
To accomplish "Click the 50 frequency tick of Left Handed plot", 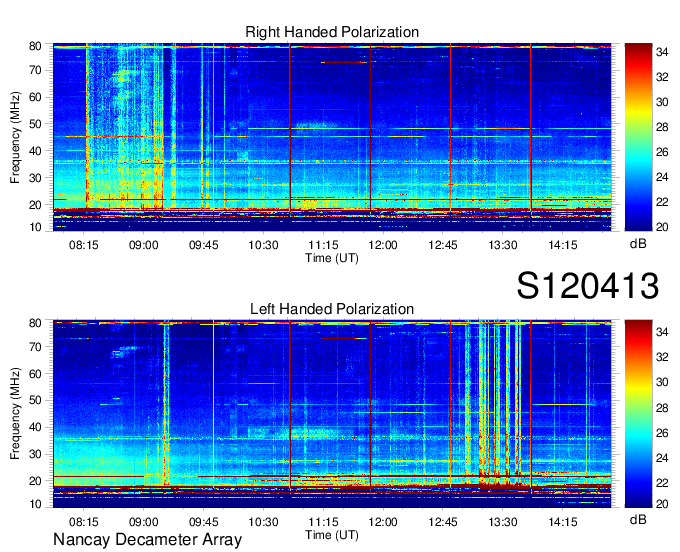I will pyautogui.click(x=35, y=400).
